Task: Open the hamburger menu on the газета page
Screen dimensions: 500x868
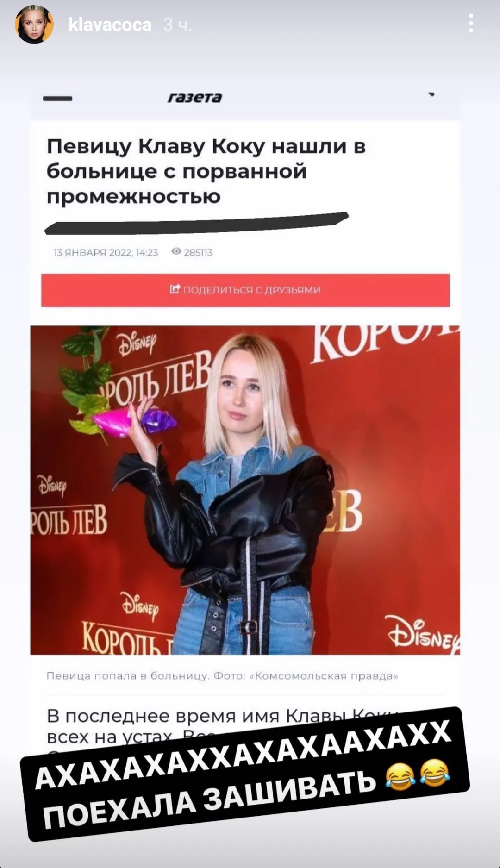Action: click(58, 98)
